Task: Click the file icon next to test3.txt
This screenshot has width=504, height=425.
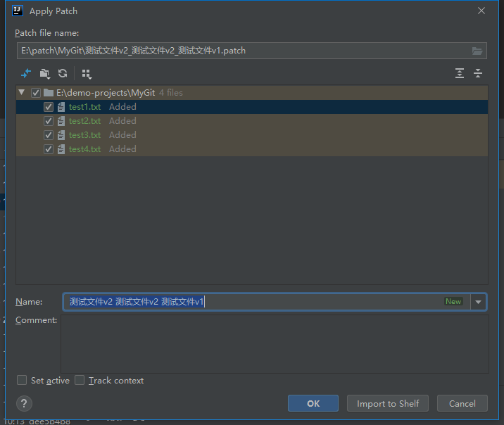Action: (61, 135)
